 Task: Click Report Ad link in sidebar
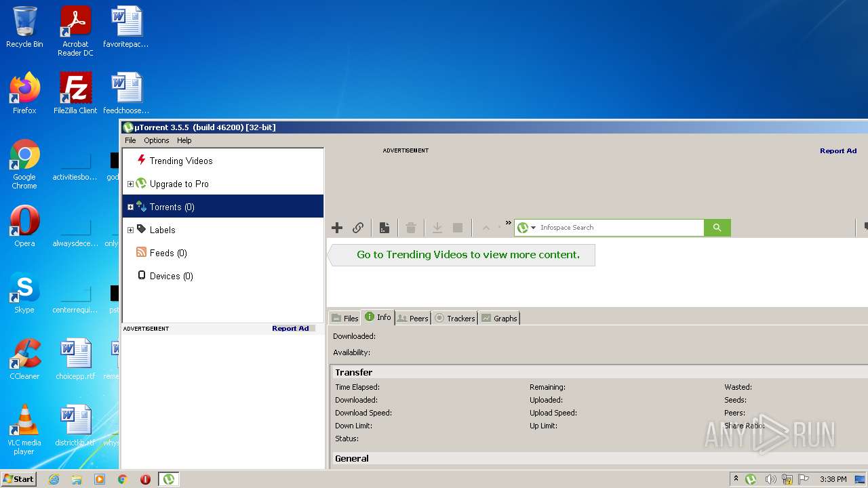coord(290,328)
